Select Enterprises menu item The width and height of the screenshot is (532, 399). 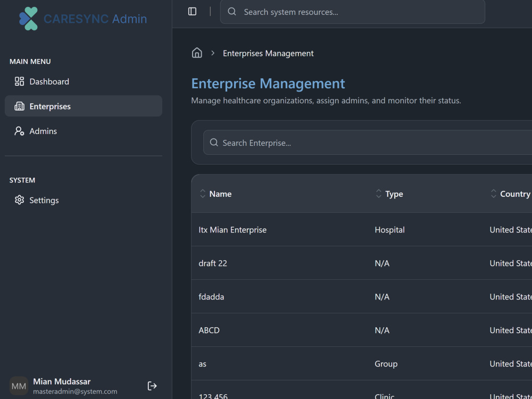84,106
